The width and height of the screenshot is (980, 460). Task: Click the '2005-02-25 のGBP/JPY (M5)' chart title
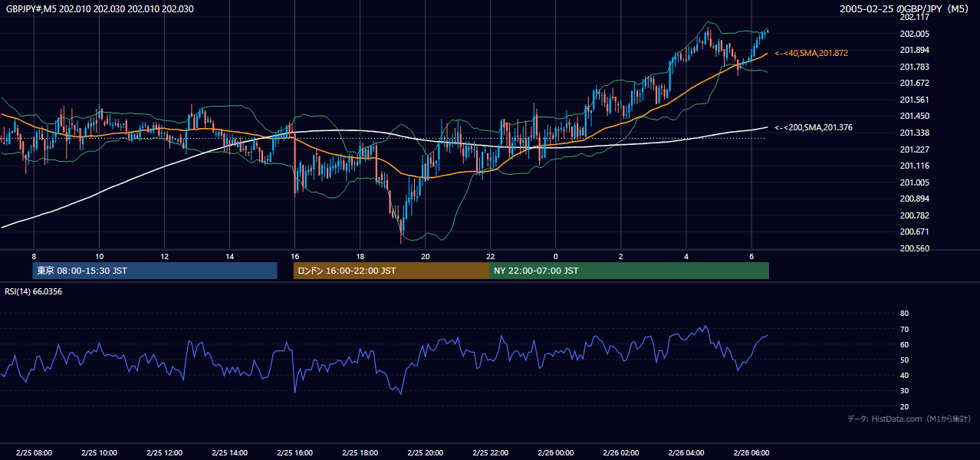pyautogui.click(x=904, y=8)
